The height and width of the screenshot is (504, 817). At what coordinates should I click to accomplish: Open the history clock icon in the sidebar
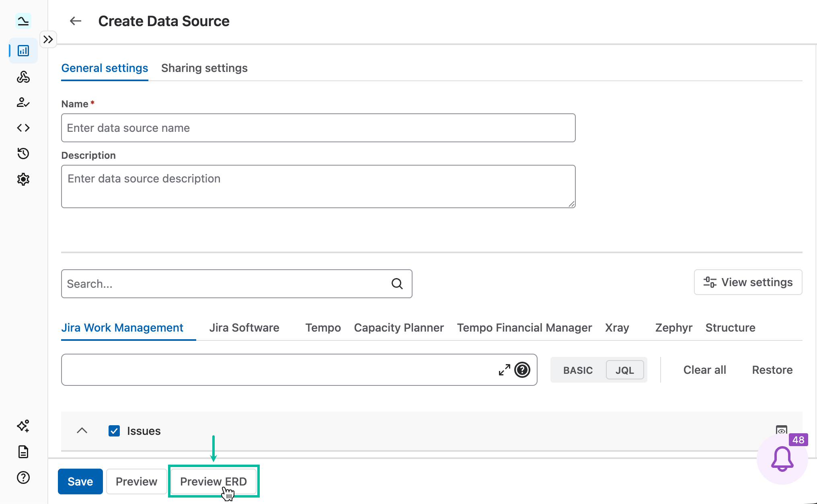[x=23, y=154]
